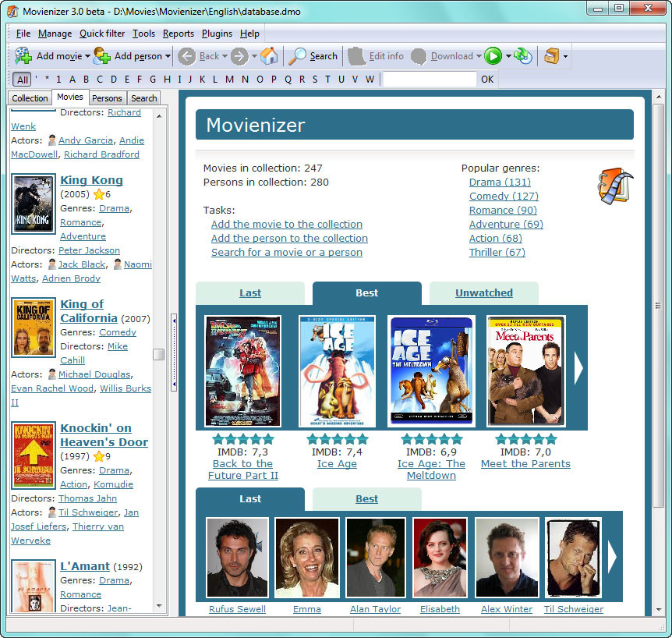Click the Download toolbar icon
The width and height of the screenshot is (672, 638).
coord(419,56)
